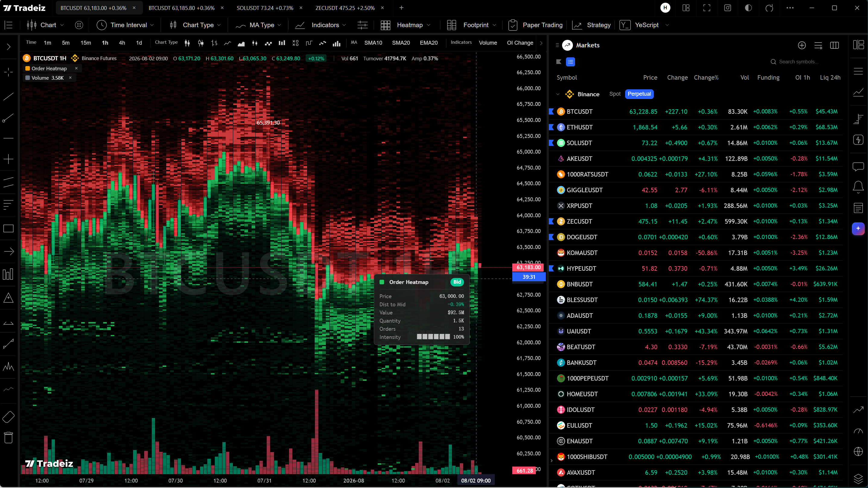Select the 15m time interval
Viewport: 868px width, 488px height.
(86, 43)
